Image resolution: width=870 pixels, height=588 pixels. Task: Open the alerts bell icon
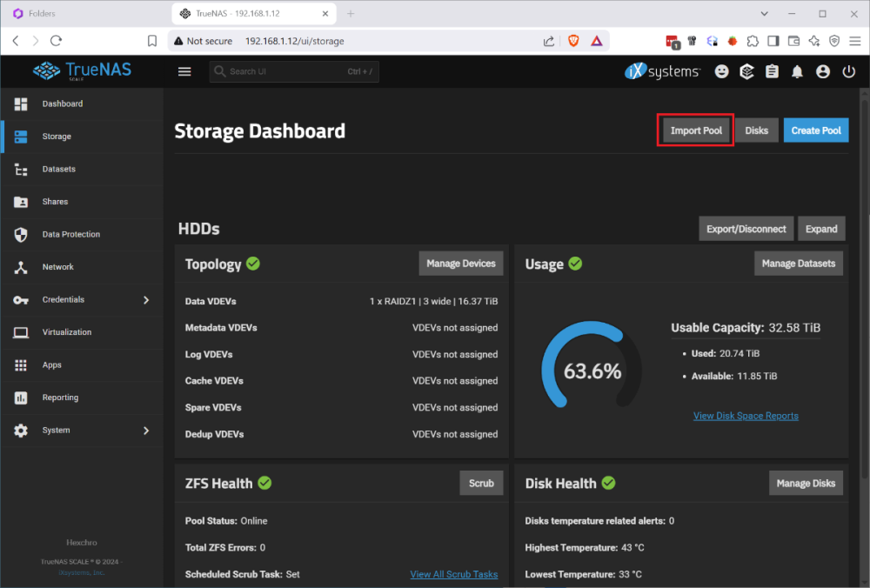[797, 71]
